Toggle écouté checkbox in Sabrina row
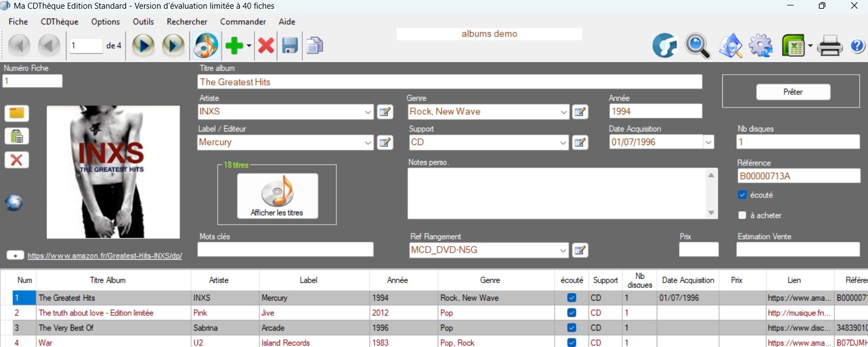Image resolution: width=868 pixels, height=347 pixels. tap(572, 328)
